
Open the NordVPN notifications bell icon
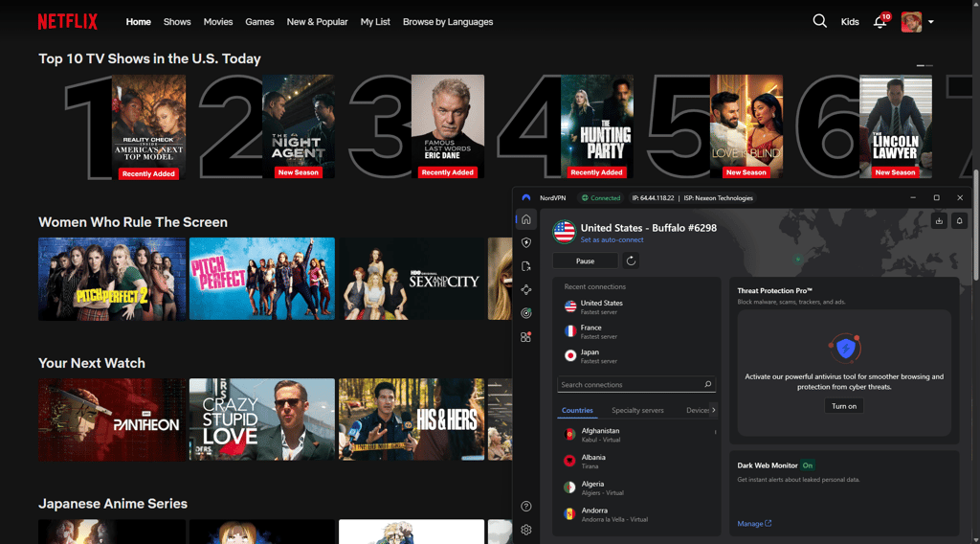tap(959, 220)
